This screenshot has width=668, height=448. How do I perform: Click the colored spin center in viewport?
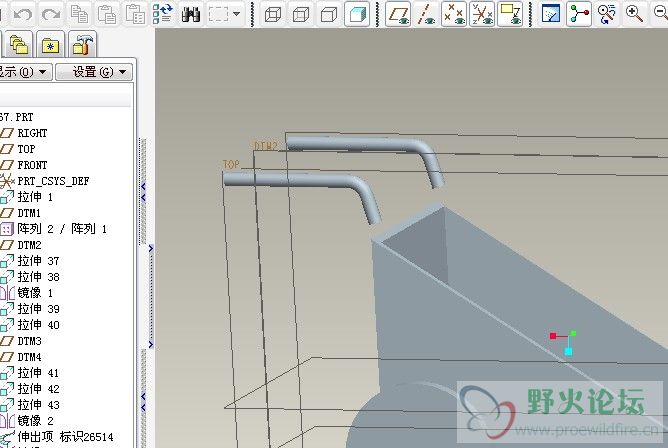563,342
